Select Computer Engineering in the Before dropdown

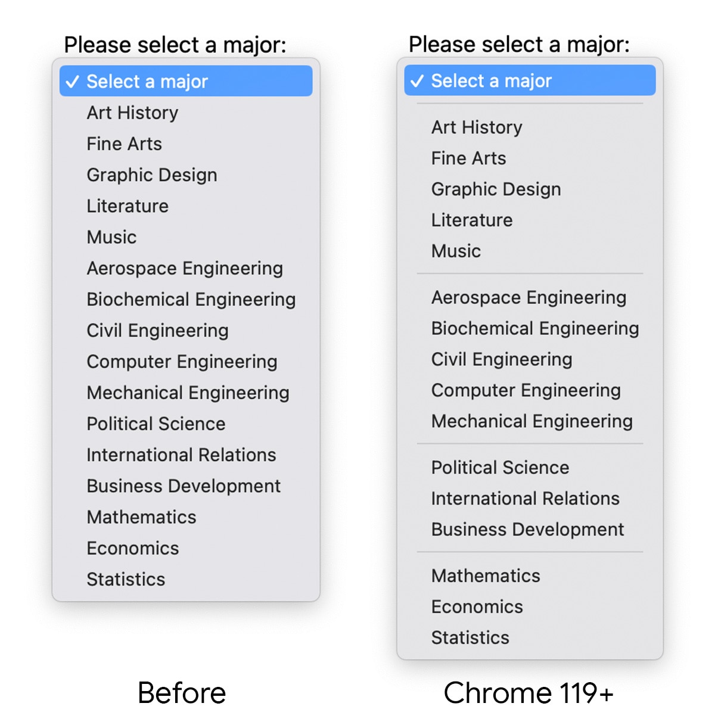pos(182,362)
